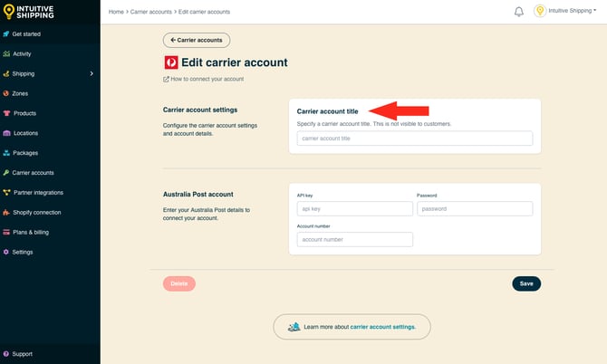Click the Partner integrations icon
Viewport: 607px width, 364px height.
[6, 193]
